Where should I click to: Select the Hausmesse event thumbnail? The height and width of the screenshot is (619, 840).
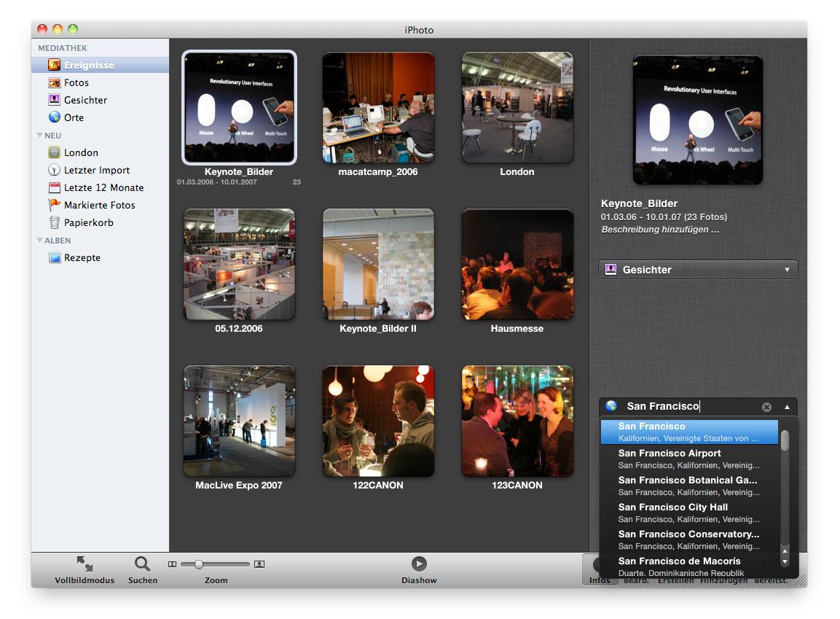[517, 264]
